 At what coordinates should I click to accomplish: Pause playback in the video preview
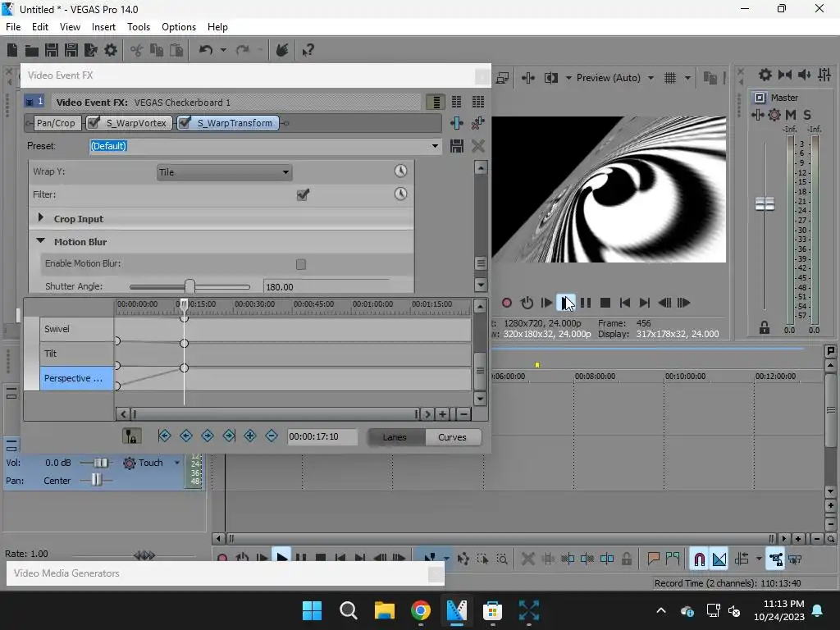(x=586, y=303)
